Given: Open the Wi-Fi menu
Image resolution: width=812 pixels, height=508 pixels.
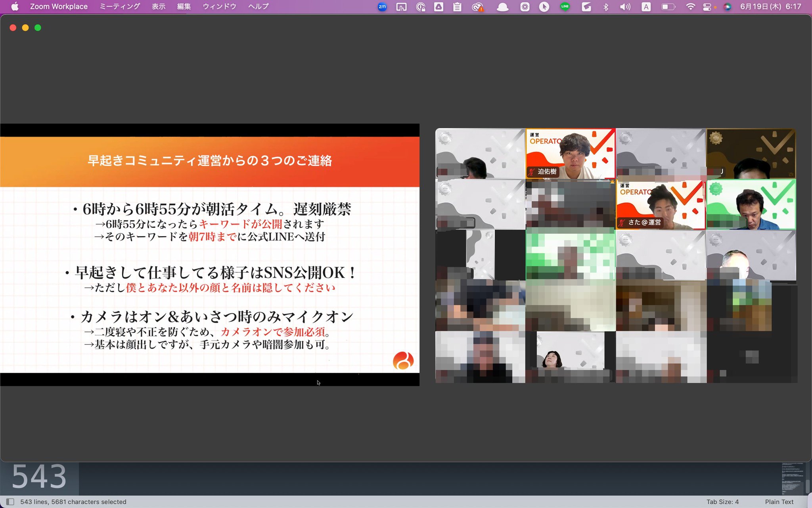Looking at the screenshot, I should 690,7.
